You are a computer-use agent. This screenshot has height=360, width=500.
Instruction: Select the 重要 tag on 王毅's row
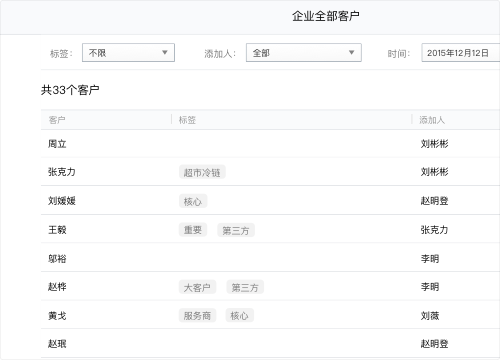point(193,230)
